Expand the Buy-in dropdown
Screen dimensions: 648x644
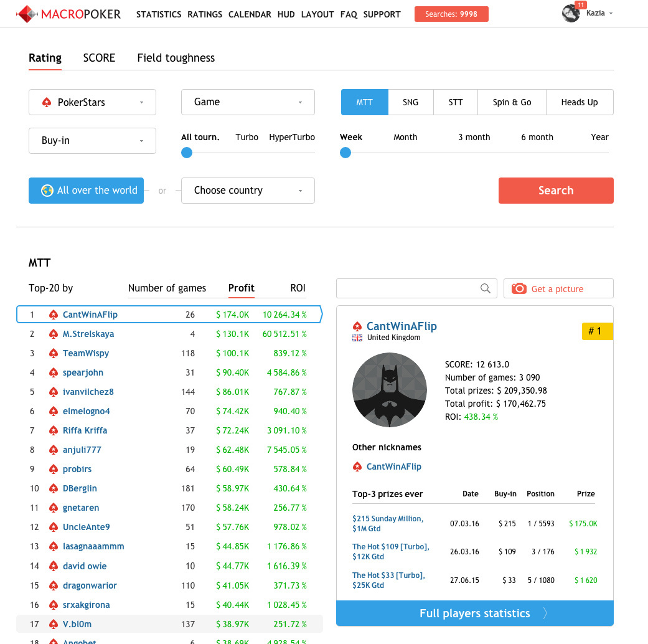[x=92, y=141]
